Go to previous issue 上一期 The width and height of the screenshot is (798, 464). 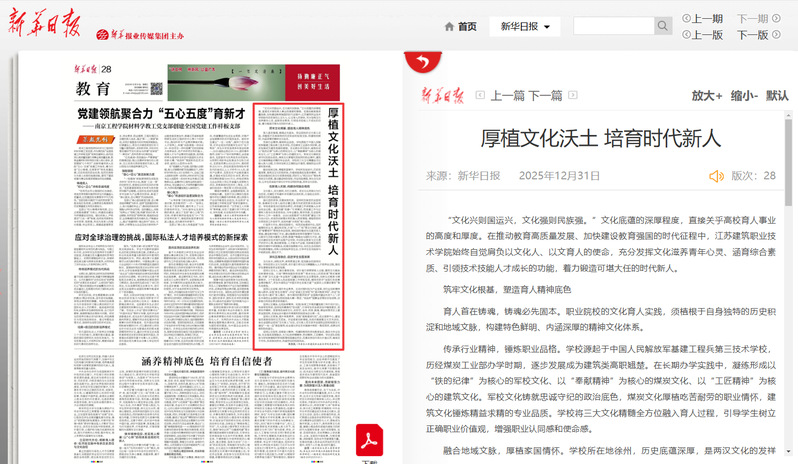pyautogui.click(x=701, y=18)
